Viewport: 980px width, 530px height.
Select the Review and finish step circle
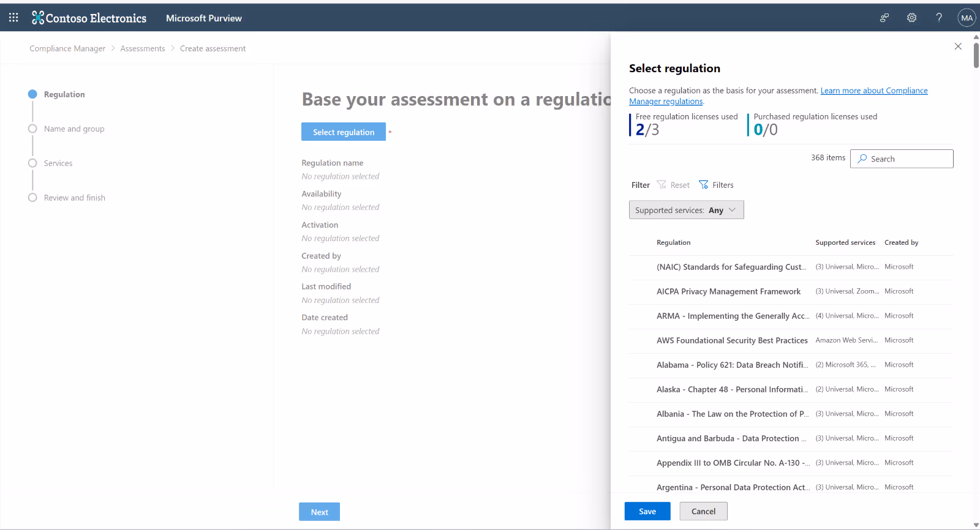click(x=32, y=197)
